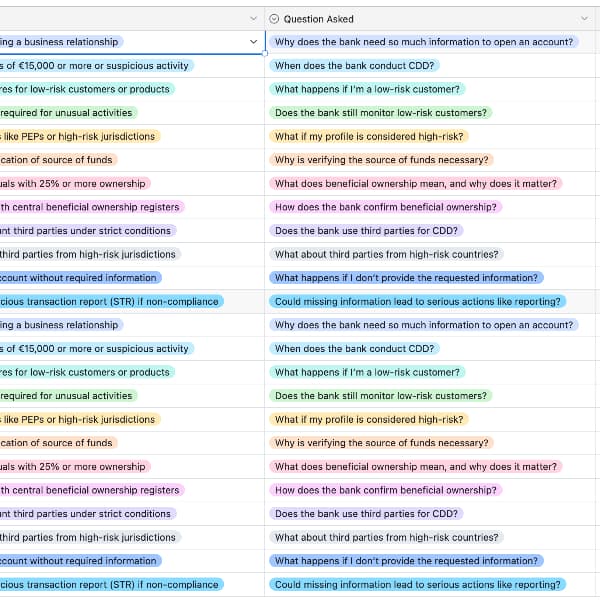Click the first 'transaction report (STR) if non-compliance' tag
The image size is (600, 600).
[112, 302]
